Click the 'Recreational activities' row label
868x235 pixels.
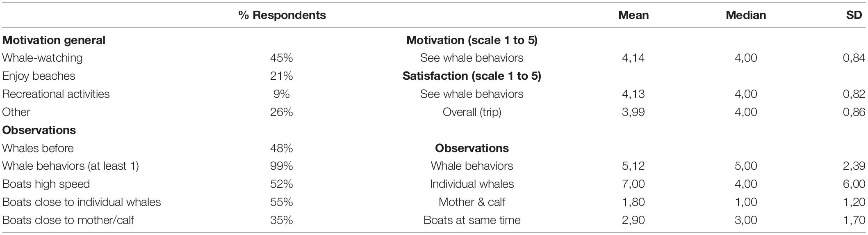[x=56, y=94]
